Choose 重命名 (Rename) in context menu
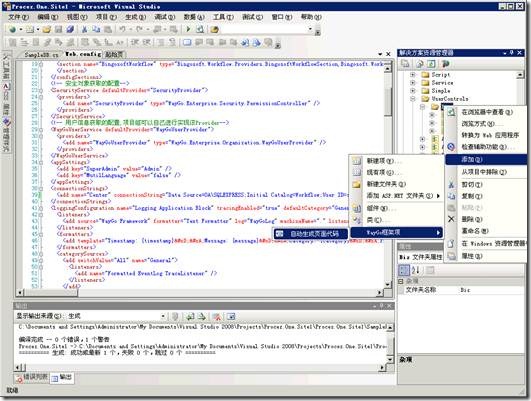The width and height of the screenshot is (531, 401). [x=486, y=231]
